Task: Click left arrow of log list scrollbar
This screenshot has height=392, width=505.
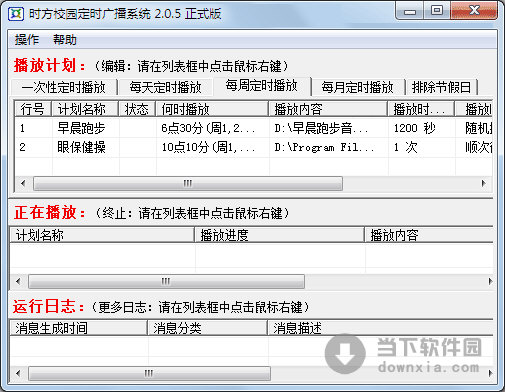Action: [x=18, y=373]
